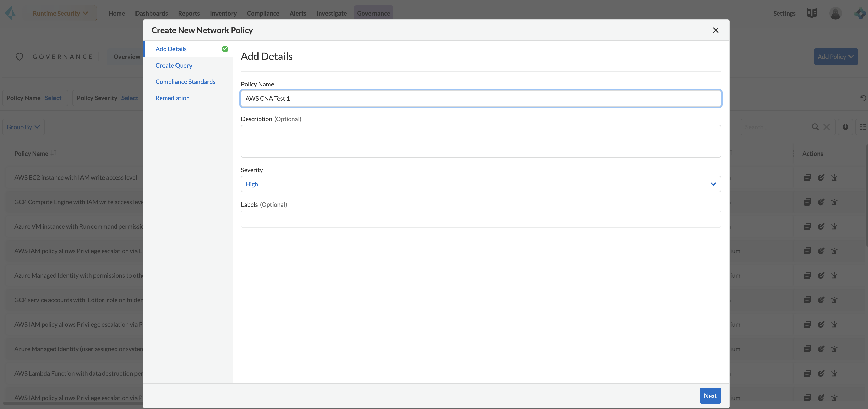Click the green check icon beside Add Details

(x=225, y=49)
